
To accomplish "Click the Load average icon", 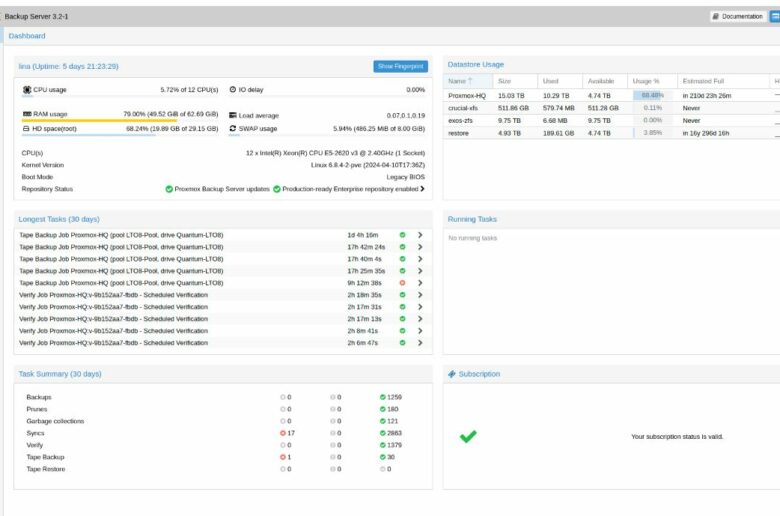I will (232, 115).
